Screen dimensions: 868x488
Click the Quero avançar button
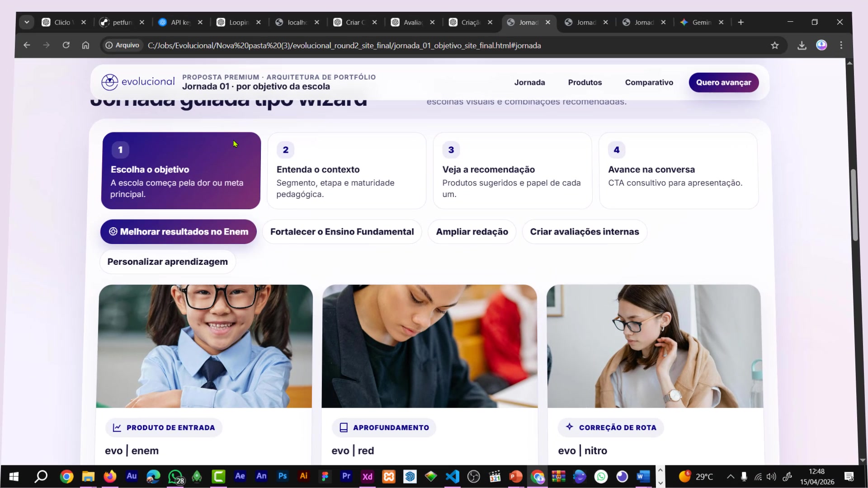[x=723, y=82]
